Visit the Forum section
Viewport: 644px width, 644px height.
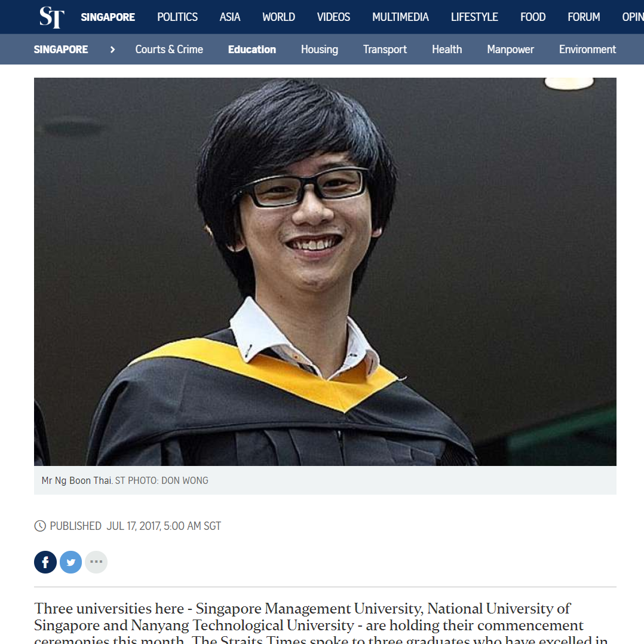(584, 17)
